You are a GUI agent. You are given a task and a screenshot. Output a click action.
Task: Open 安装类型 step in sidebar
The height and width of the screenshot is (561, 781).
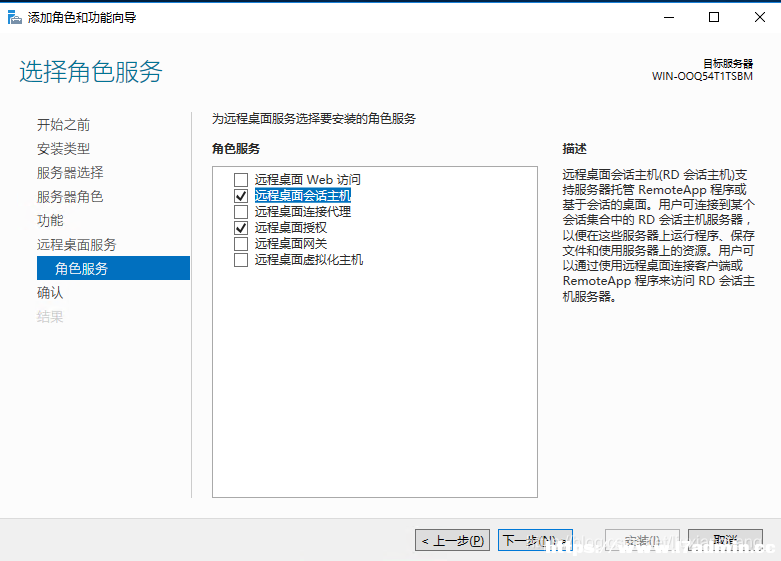pos(63,148)
